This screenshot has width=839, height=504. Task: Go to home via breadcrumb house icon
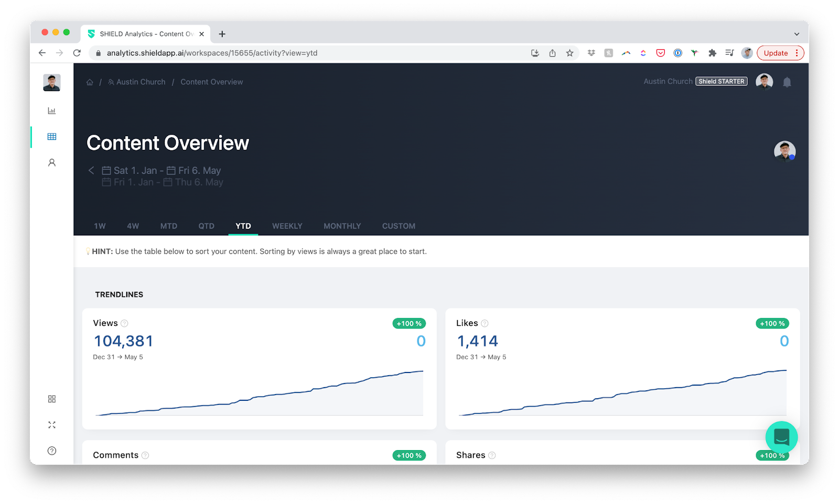[x=90, y=82]
